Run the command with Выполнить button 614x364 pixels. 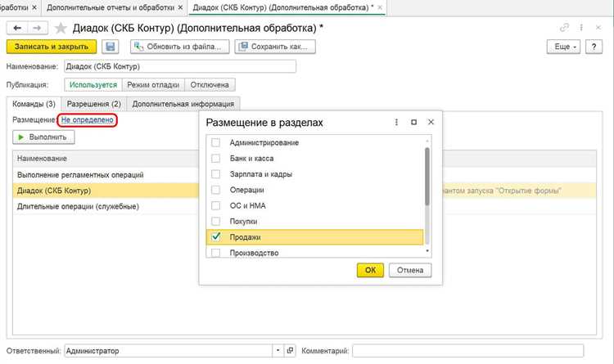coord(43,137)
